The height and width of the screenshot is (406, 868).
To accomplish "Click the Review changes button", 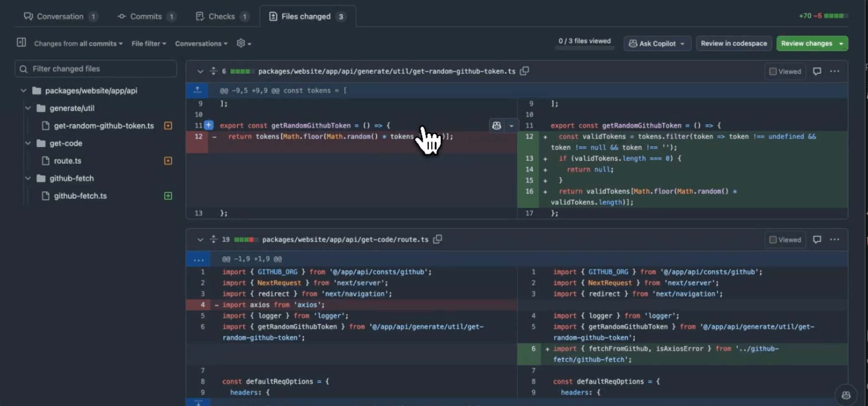I will coord(808,43).
